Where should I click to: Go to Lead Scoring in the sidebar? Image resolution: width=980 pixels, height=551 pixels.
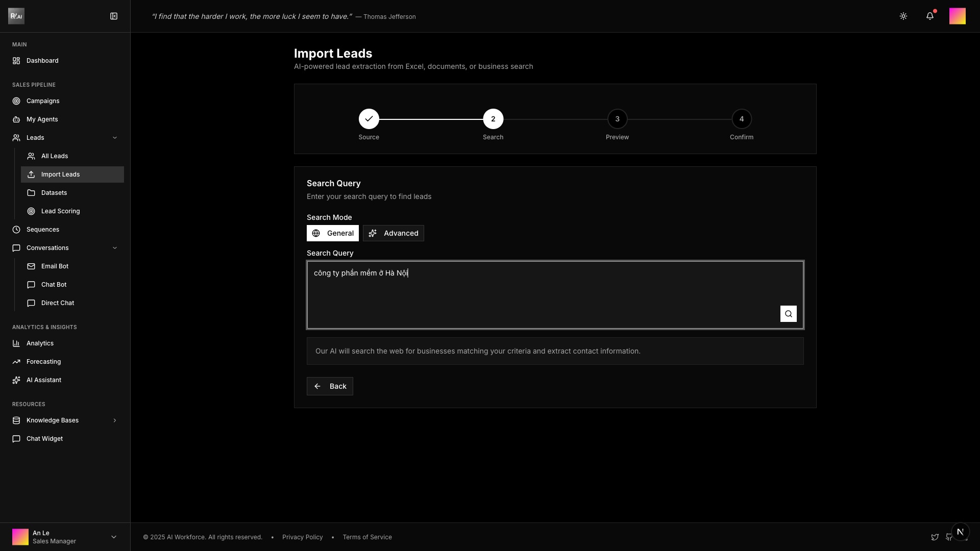click(60, 211)
